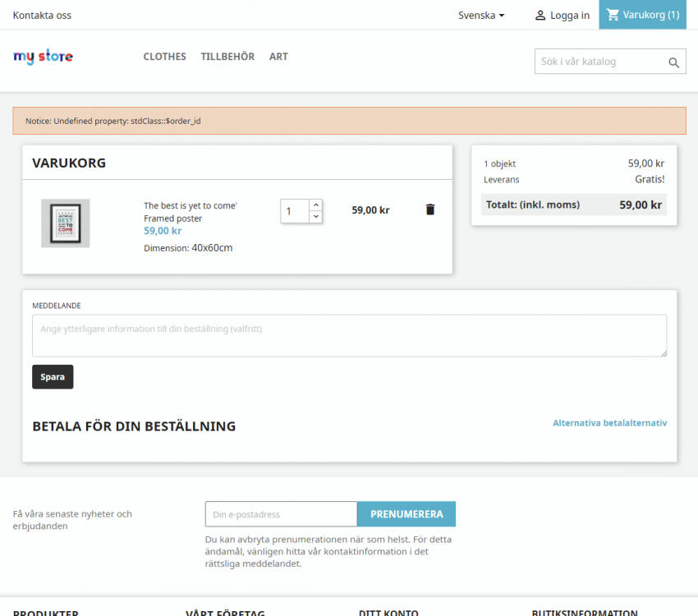This screenshot has width=698, height=616.
Task: Click the my store logo
Action: click(x=43, y=57)
